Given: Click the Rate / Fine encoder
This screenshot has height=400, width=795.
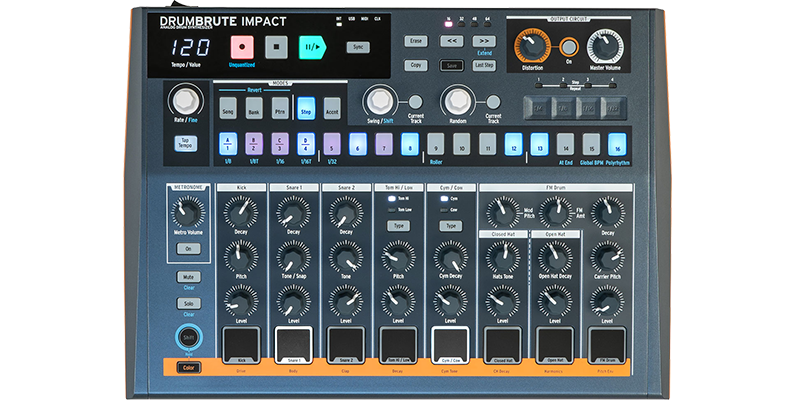Looking at the screenshot, I should pos(186,100).
